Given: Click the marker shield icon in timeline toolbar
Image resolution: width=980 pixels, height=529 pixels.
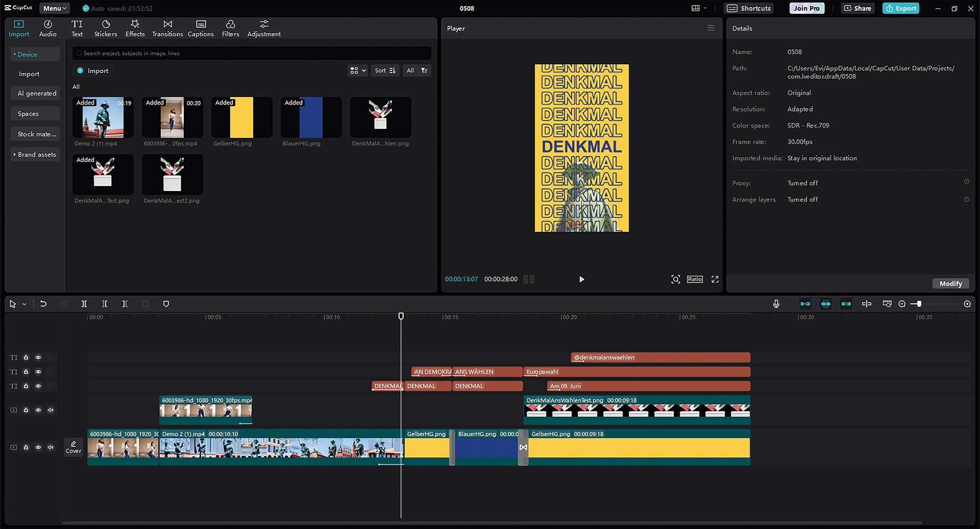Looking at the screenshot, I should [166, 304].
